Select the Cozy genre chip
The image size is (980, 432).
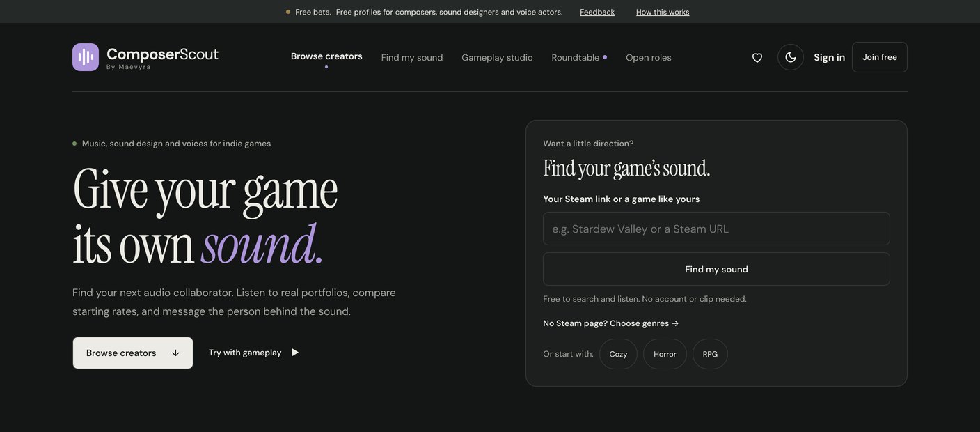tap(618, 354)
